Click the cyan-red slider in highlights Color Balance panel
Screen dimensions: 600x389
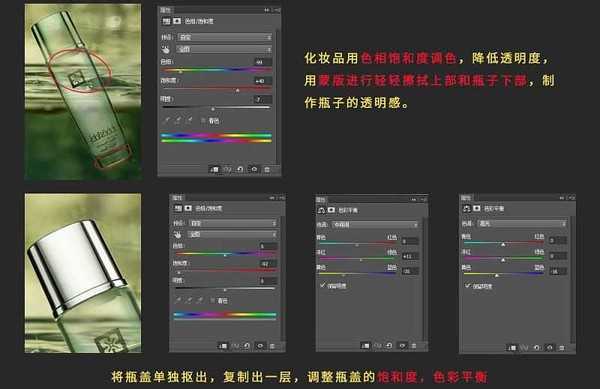503,243
